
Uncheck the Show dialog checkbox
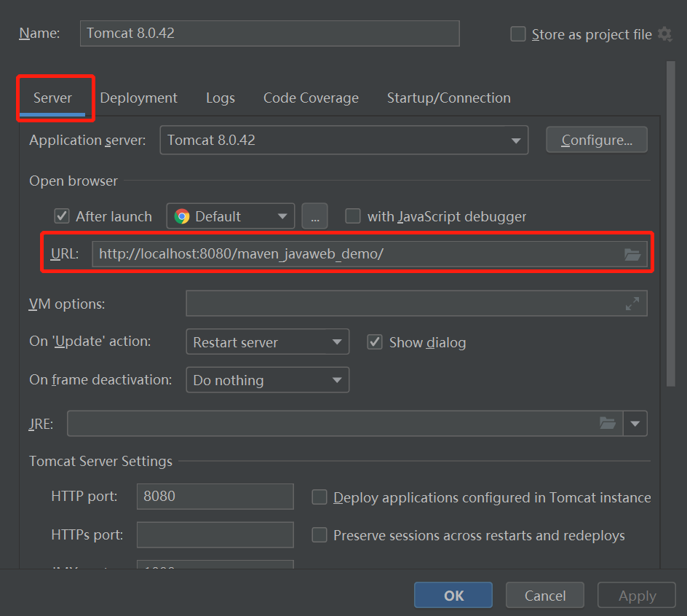375,342
